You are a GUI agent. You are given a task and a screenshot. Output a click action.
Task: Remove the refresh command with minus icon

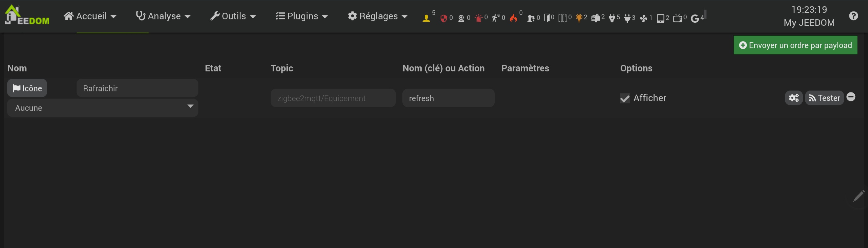tap(851, 97)
